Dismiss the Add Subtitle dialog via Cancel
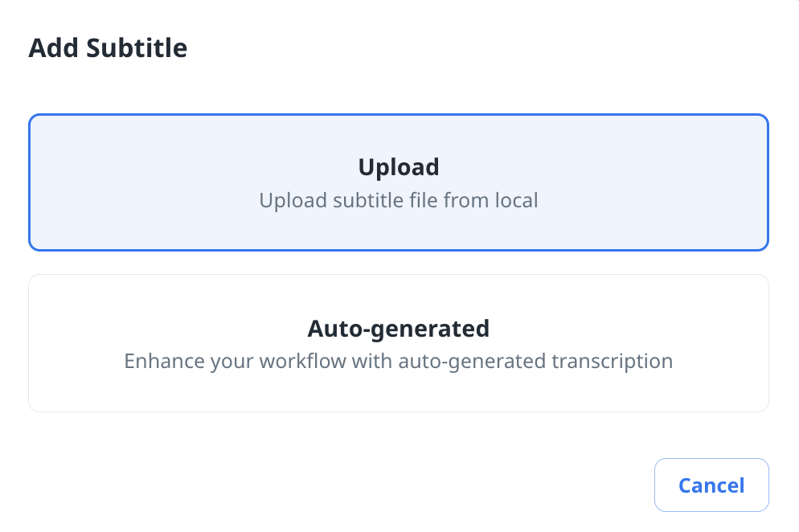 [711, 485]
